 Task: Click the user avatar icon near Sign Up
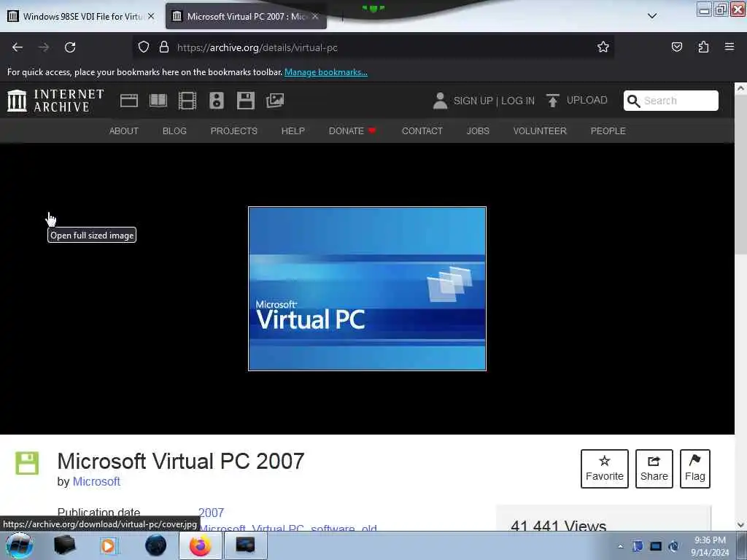click(x=440, y=101)
